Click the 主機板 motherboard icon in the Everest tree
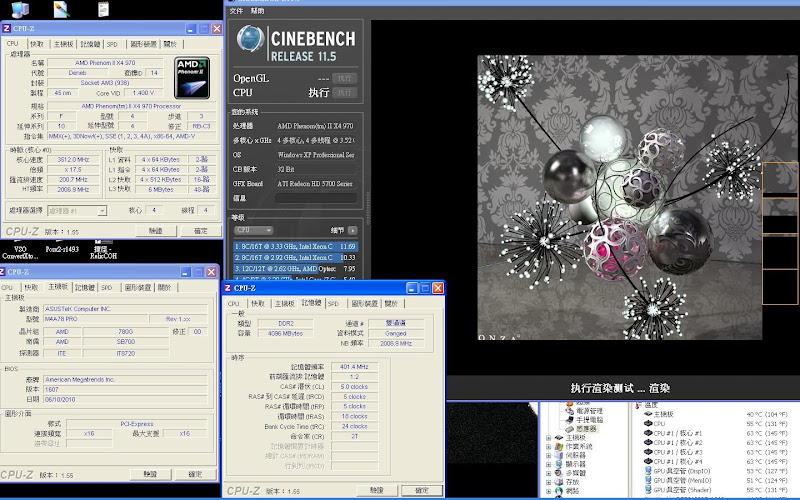The width and height of the screenshot is (800, 500). pos(559,437)
